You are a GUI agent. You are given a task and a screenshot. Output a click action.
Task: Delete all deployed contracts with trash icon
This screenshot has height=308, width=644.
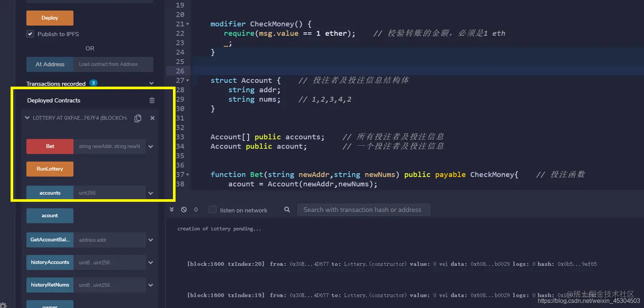point(152,100)
